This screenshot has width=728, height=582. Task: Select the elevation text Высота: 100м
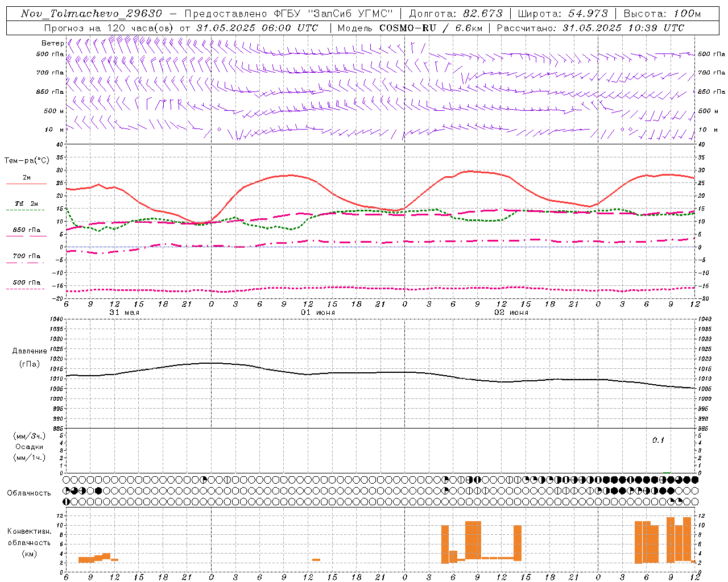663,14
